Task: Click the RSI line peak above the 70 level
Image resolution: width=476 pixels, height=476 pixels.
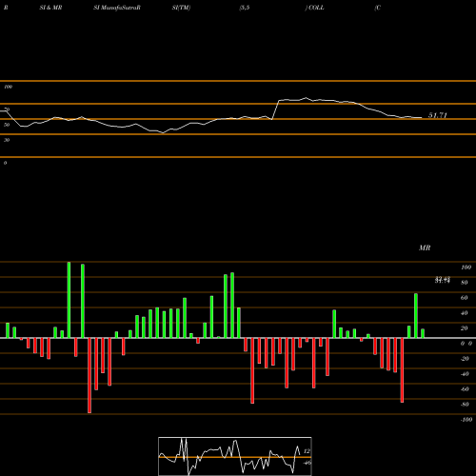Action: [x=306, y=98]
